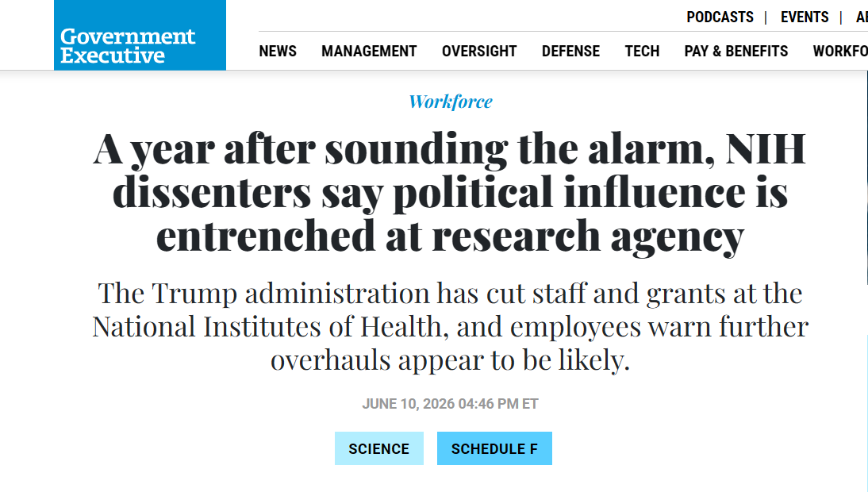Open the Events link
Viewport: 868px width, 492px height.
point(805,17)
